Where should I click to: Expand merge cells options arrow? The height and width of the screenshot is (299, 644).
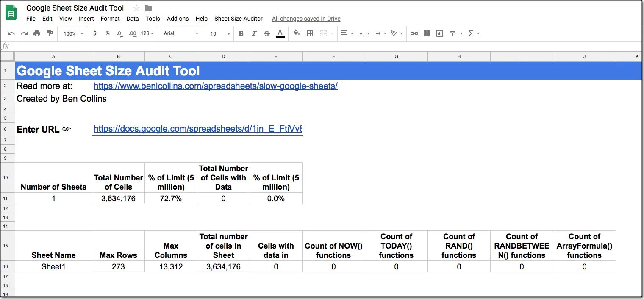332,34
